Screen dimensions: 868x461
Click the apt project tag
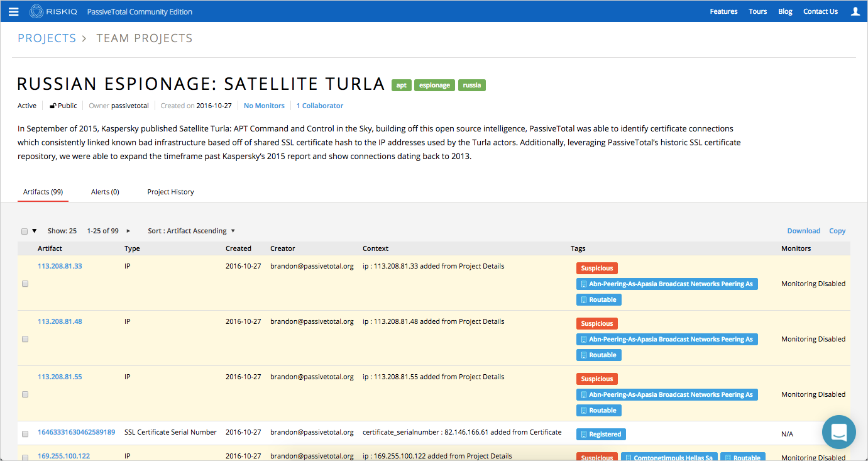402,86
